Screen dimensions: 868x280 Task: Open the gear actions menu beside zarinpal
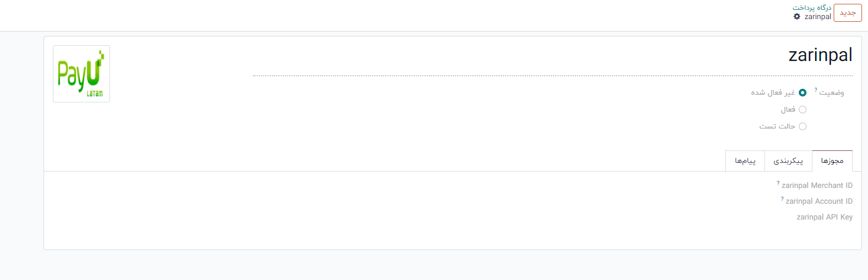click(x=797, y=17)
